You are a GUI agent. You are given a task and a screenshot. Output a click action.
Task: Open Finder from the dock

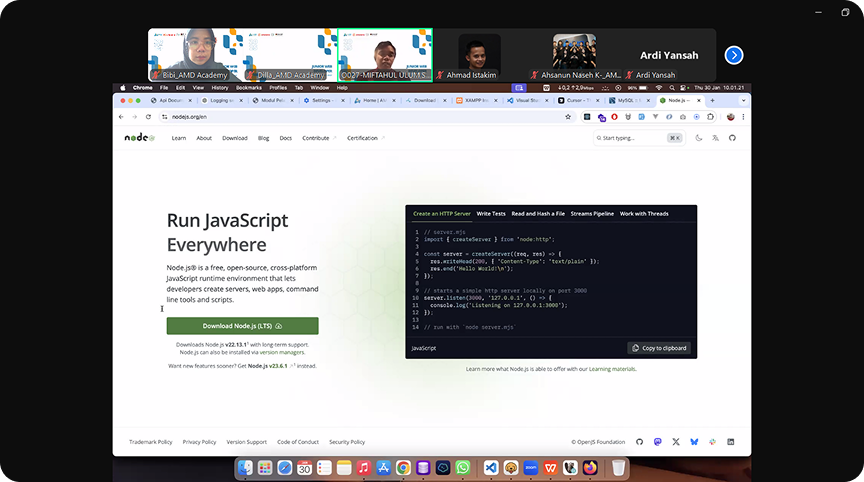point(245,468)
